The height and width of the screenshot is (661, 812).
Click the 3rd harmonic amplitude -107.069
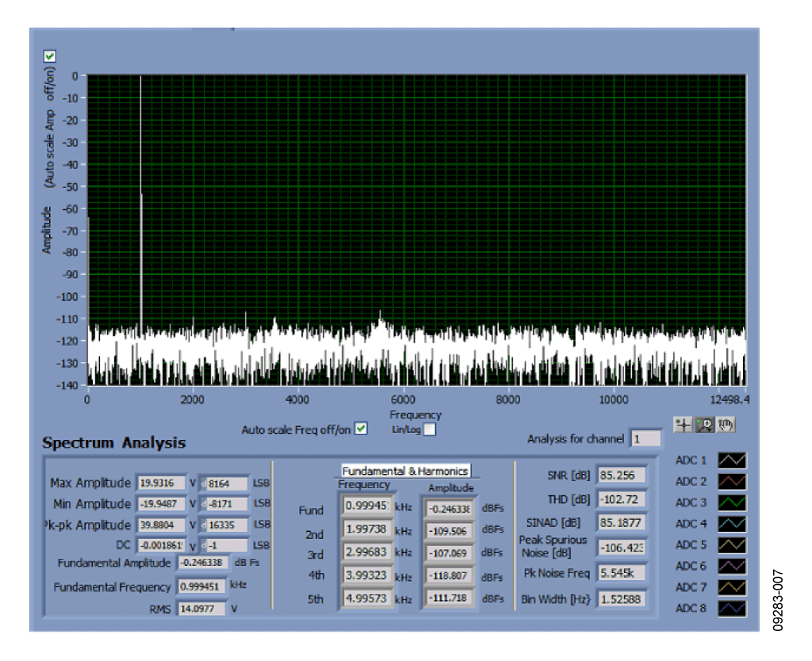tap(449, 553)
